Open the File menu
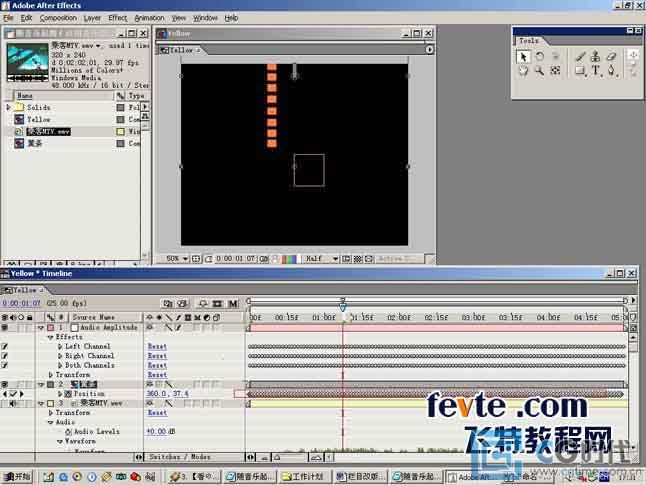 pyautogui.click(x=8, y=18)
